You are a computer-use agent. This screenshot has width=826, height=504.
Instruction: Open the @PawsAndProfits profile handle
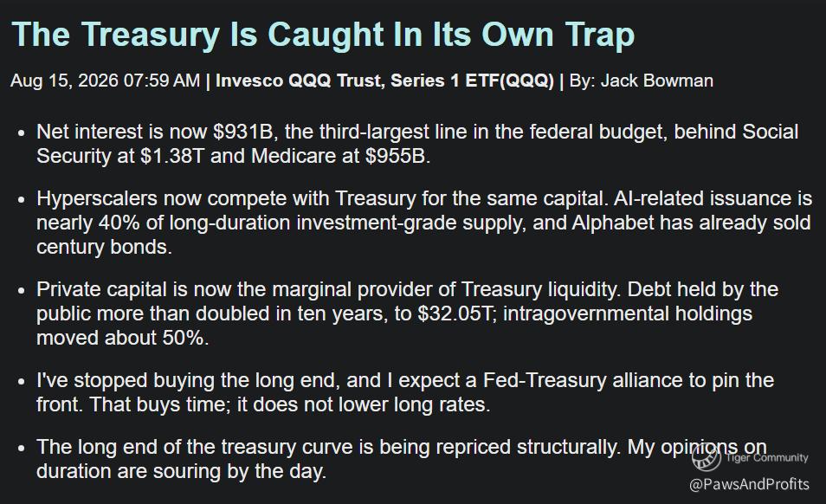(749, 484)
